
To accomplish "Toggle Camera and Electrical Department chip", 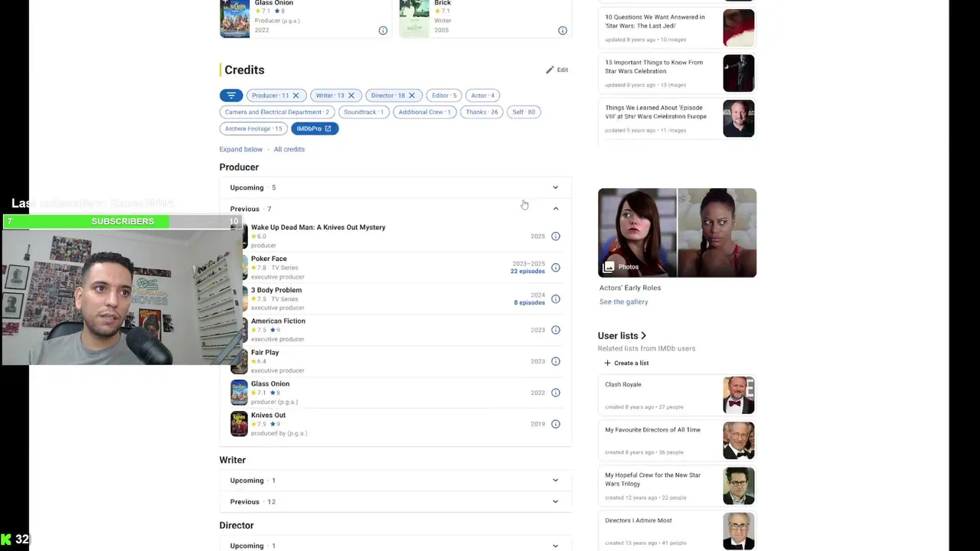I will tap(277, 112).
